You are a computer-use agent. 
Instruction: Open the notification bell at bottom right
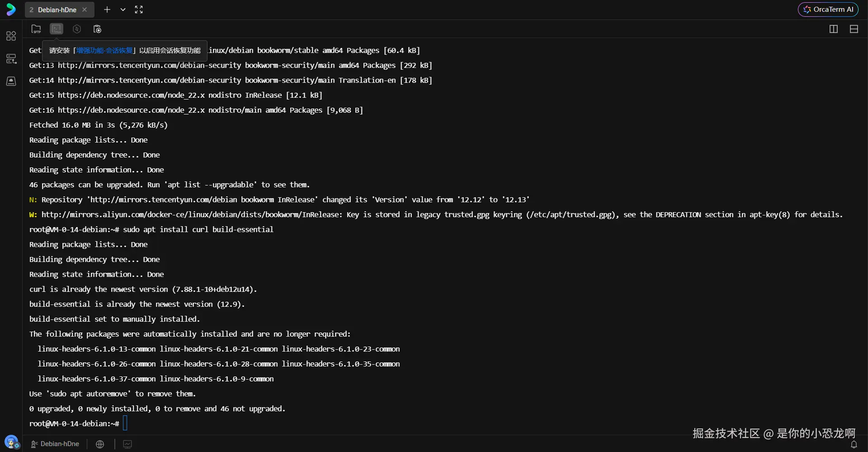[x=854, y=445]
